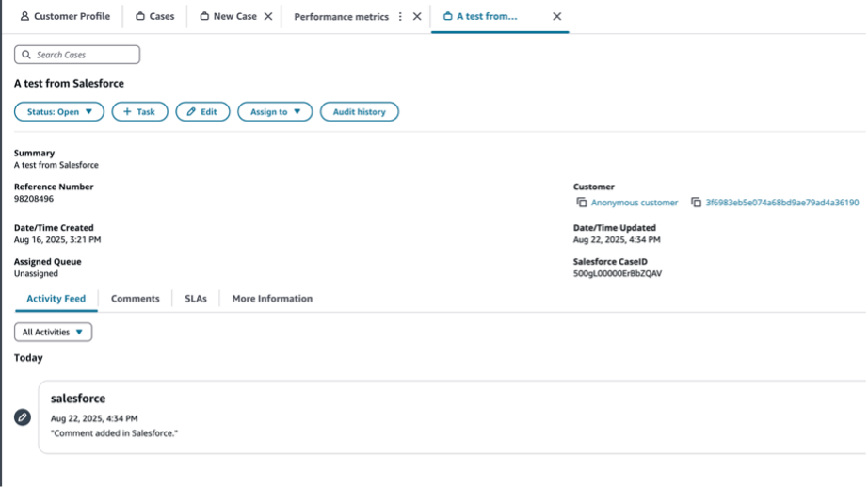The image size is (868, 489).
Task: Go to the Customer Profile tab
Action: click(x=65, y=17)
